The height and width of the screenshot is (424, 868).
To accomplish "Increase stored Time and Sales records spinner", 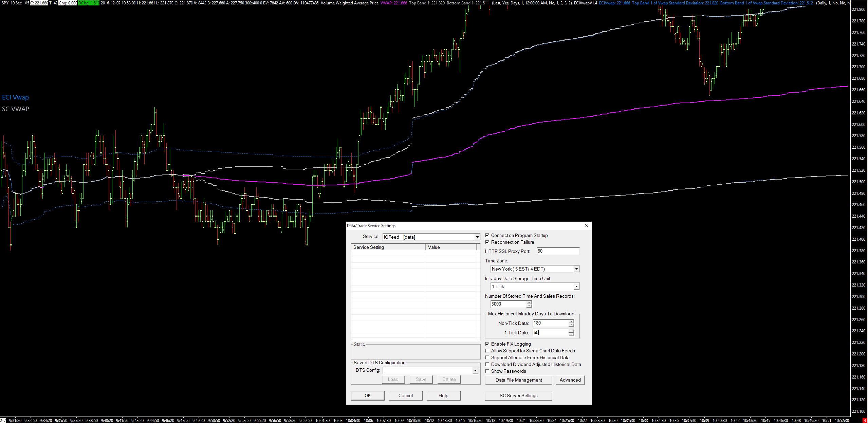I will (x=529, y=302).
